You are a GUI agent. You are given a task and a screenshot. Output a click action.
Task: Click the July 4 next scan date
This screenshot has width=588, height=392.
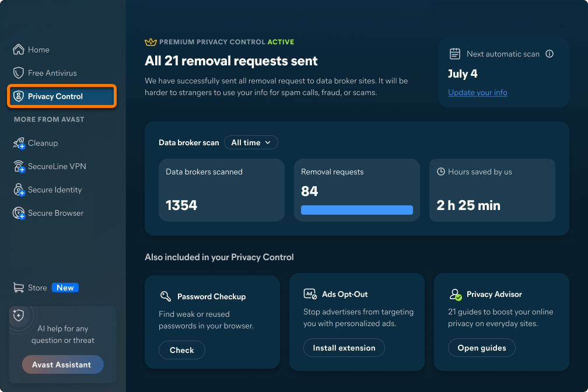pos(463,73)
